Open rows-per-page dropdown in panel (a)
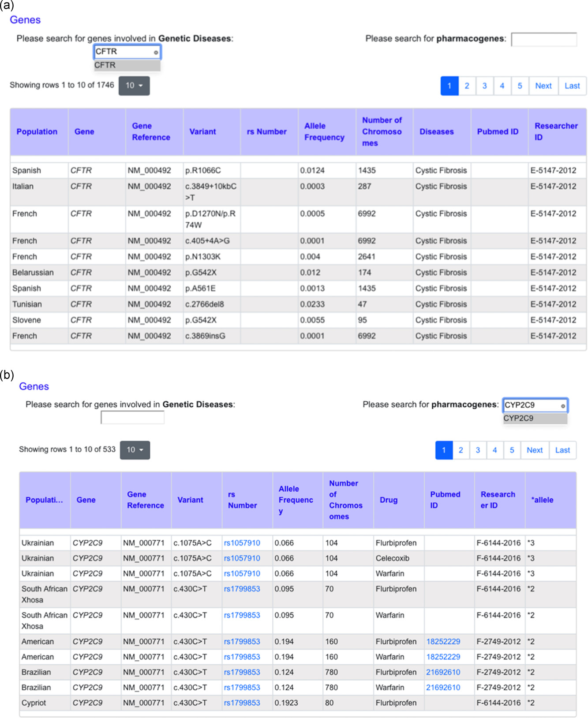588x718 pixels. (x=134, y=86)
